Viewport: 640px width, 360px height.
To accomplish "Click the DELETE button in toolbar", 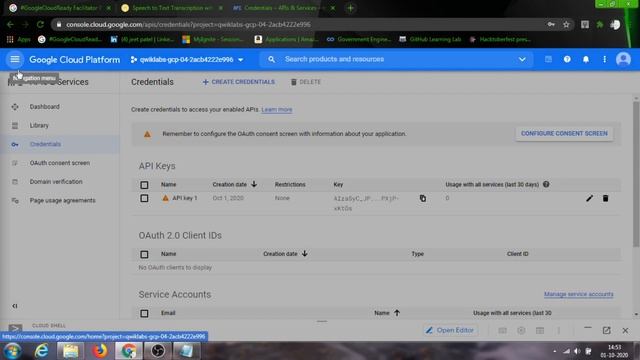I will coord(306,82).
